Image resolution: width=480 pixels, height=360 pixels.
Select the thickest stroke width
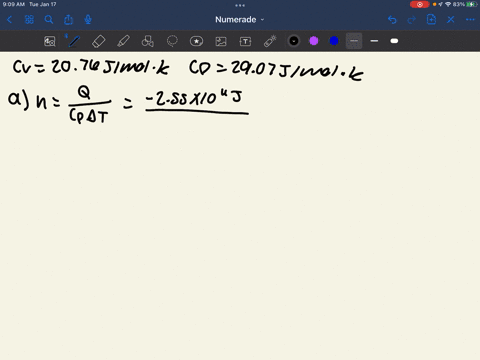(x=394, y=41)
